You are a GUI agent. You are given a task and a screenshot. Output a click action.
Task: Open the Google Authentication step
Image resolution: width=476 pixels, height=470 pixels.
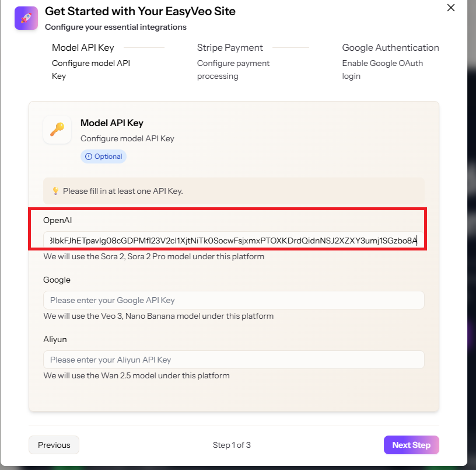390,48
